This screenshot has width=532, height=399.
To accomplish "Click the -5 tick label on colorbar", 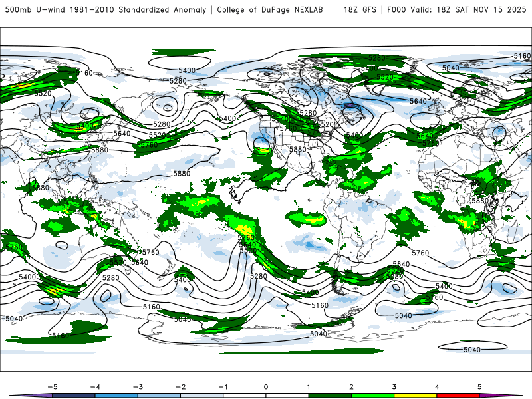I will pos(53,387).
